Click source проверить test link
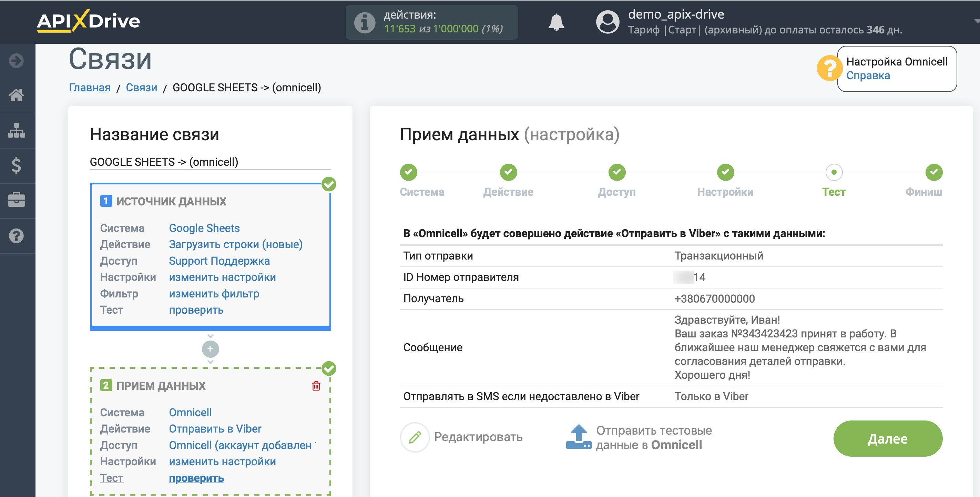980x497 pixels. click(196, 310)
